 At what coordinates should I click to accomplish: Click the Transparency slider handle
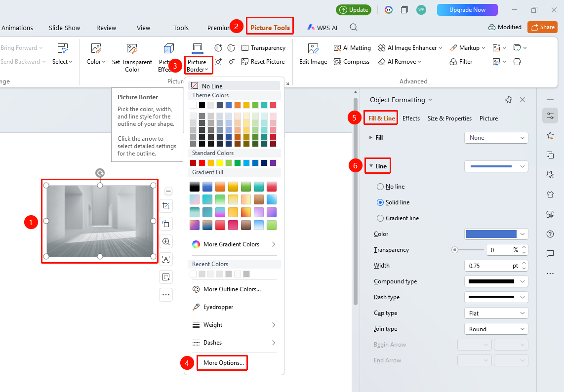455,250
